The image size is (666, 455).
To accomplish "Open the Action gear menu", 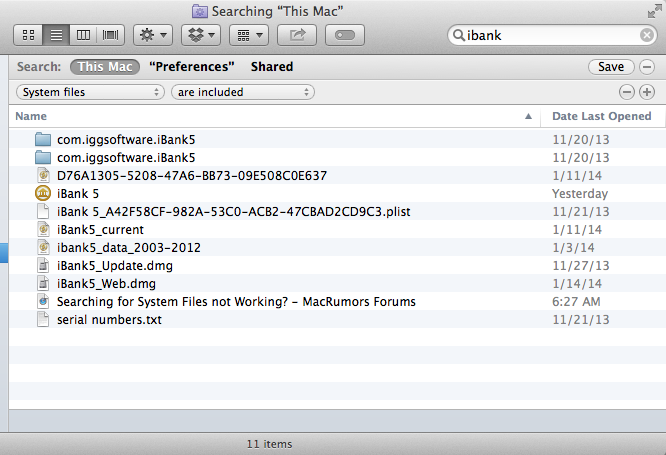I will [153, 35].
